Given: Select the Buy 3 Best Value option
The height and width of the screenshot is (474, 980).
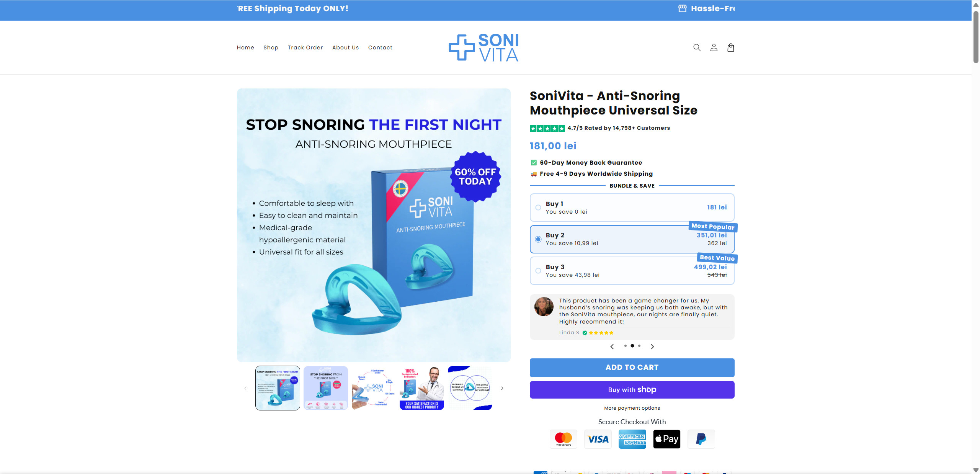Looking at the screenshot, I should pos(632,271).
